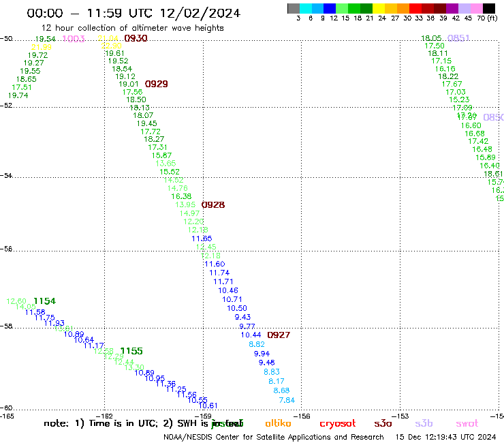Image resolution: width=504 pixels, height=443 pixels.
Task: Click the '0927' pass time label
Action: click(x=279, y=335)
